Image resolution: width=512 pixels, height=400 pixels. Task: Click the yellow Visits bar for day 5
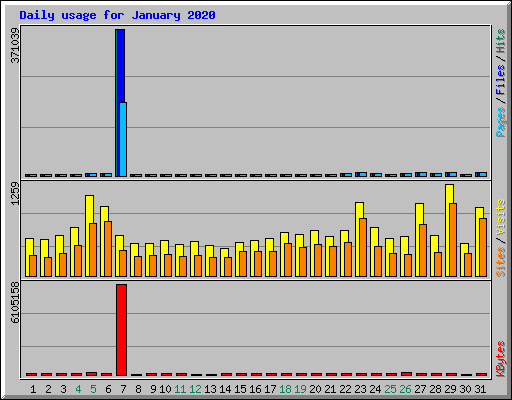point(89,209)
